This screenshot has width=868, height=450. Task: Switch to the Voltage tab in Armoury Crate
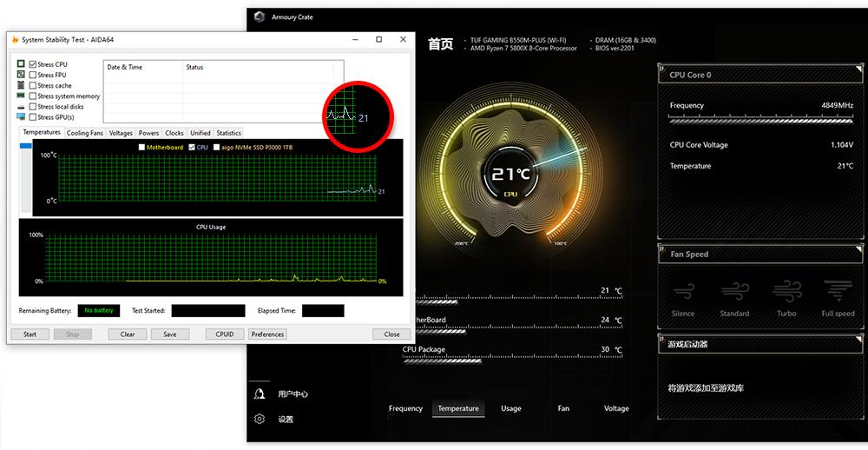point(616,408)
